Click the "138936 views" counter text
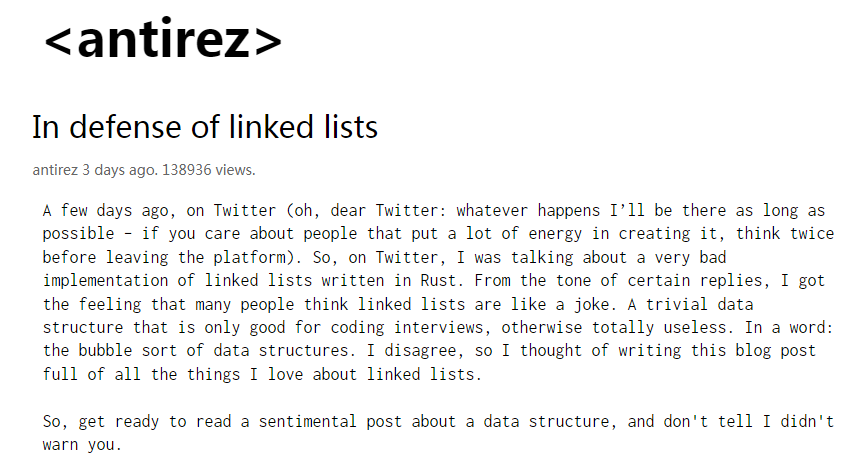 click(x=207, y=170)
